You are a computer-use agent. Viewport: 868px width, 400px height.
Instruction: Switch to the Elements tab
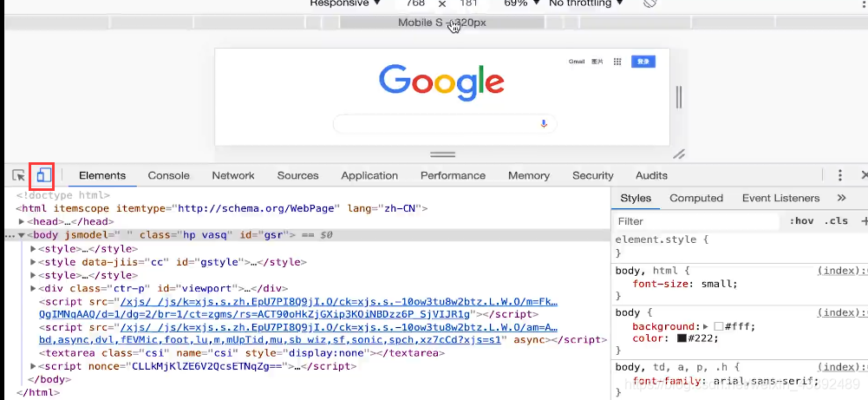click(102, 175)
